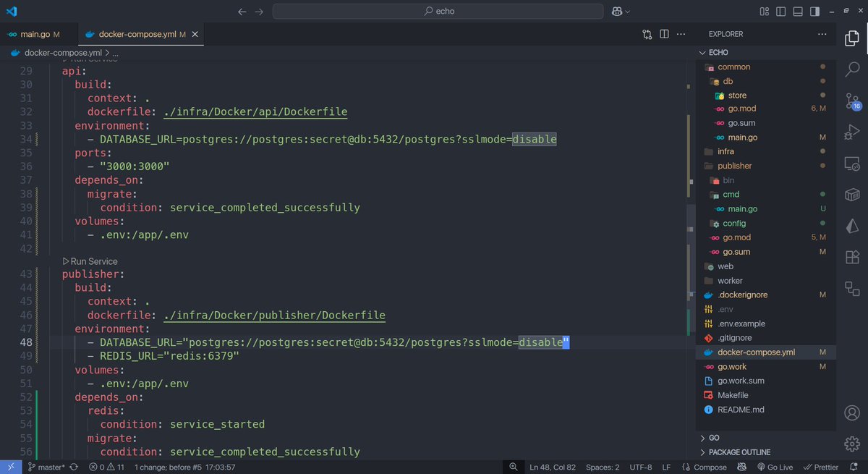
Task: Open Explorer Views and More Actions ellipsis
Action: click(822, 34)
